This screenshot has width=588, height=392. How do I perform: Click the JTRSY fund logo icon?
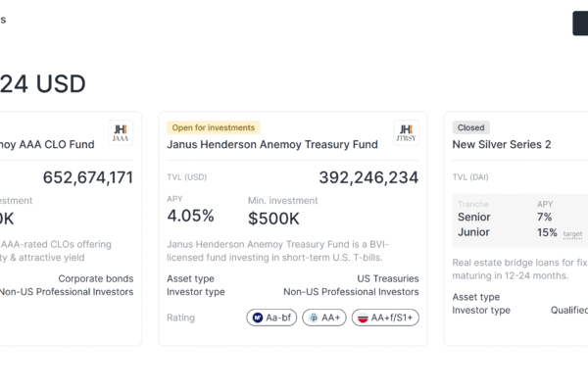tap(406, 133)
